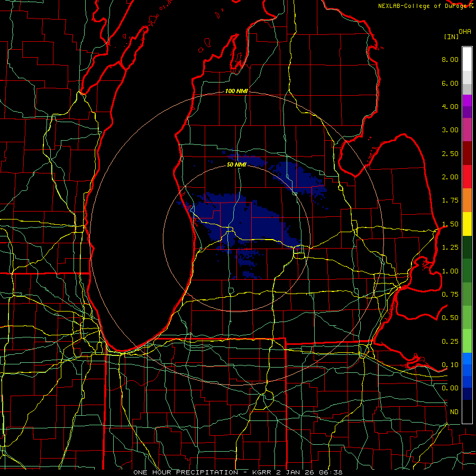This screenshot has width=476, height=476.
Task: Click the 0.10 legend value
Action: coord(450,365)
